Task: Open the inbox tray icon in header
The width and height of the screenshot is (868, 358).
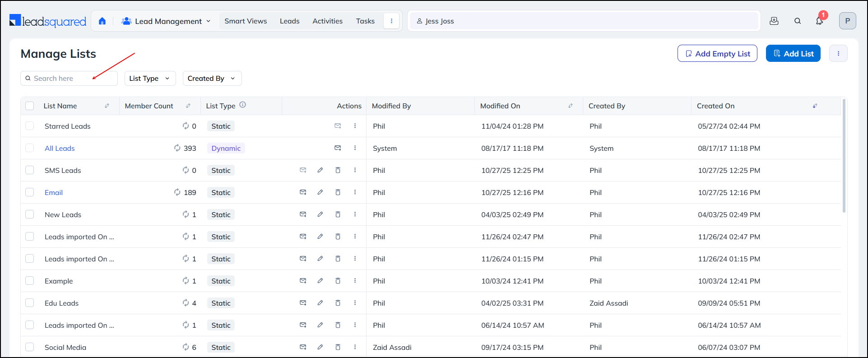Action: coord(774,21)
